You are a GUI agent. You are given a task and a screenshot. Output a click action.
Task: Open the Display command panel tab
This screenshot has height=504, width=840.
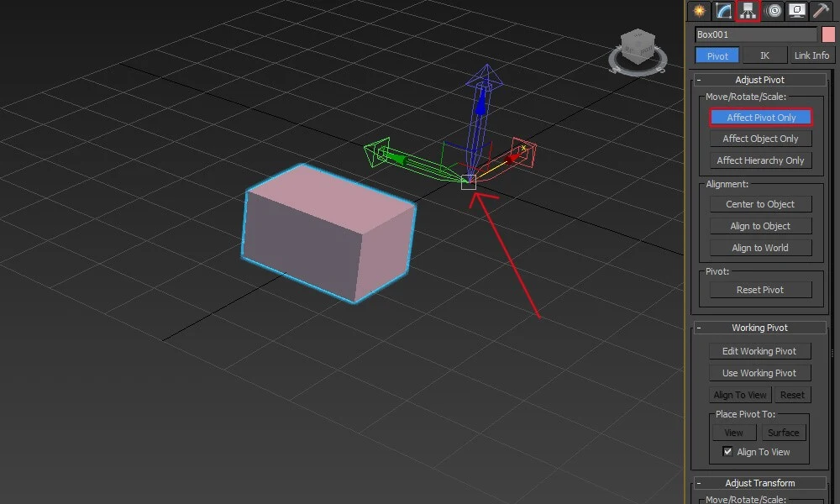797,11
